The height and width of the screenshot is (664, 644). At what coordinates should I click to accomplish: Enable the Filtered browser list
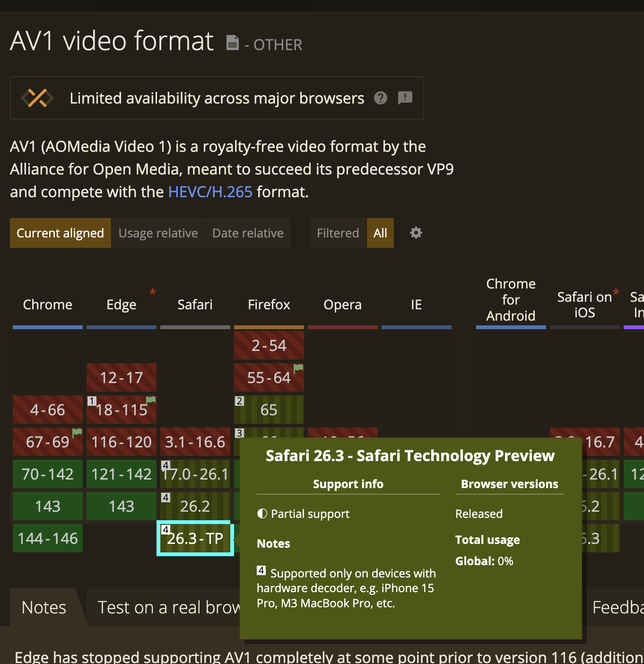[x=338, y=233]
